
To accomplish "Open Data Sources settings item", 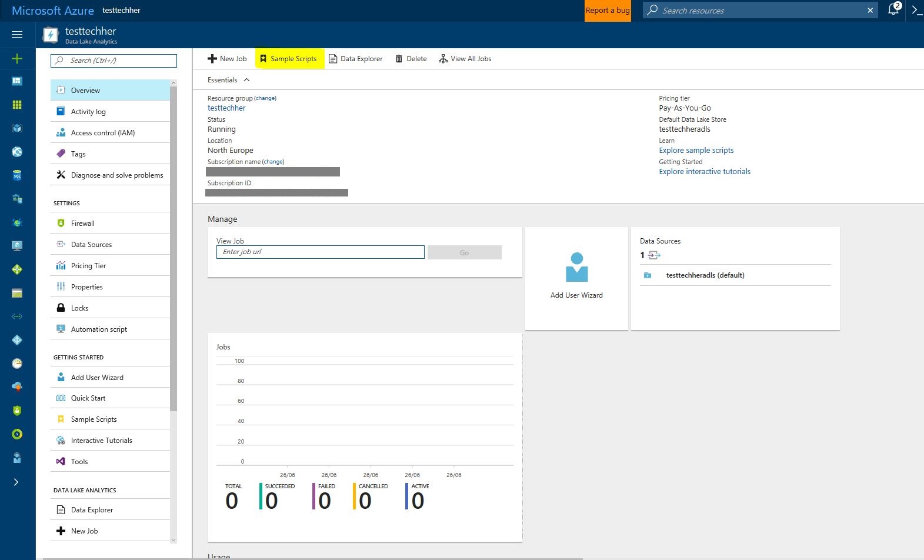I will [110, 244].
